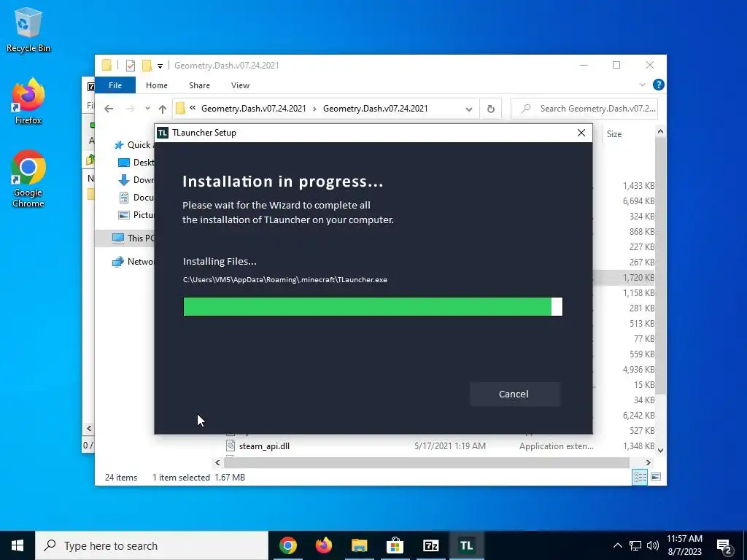747x560 pixels.
Task: Switch to Details view layout
Action: [x=640, y=477]
